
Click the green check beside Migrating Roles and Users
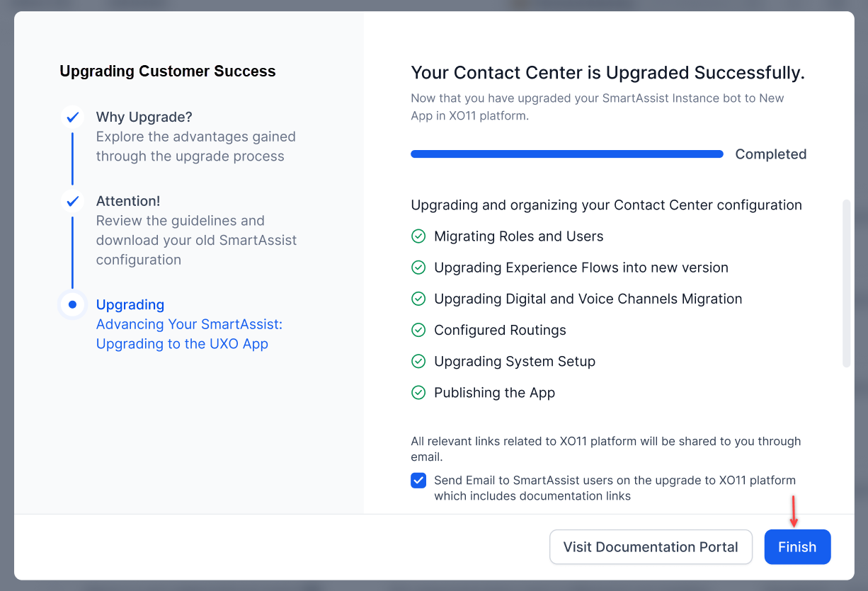point(418,236)
